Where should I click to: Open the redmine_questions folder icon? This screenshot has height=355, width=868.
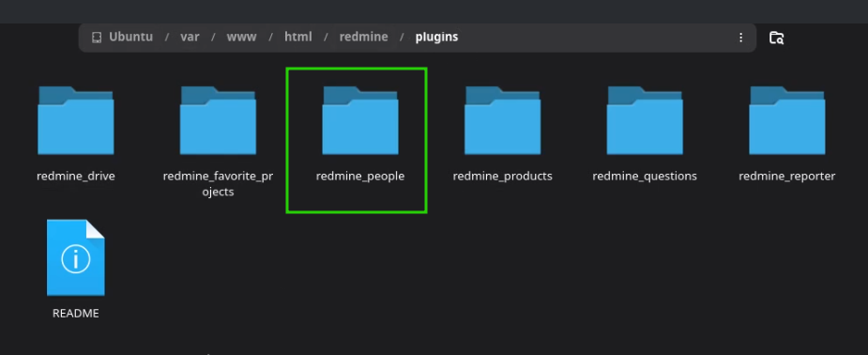click(x=645, y=120)
